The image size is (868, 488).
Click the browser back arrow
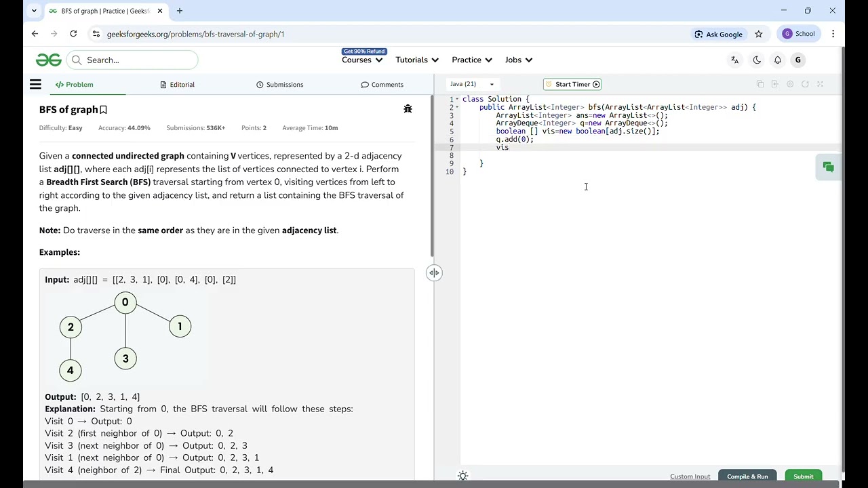coord(35,34)
